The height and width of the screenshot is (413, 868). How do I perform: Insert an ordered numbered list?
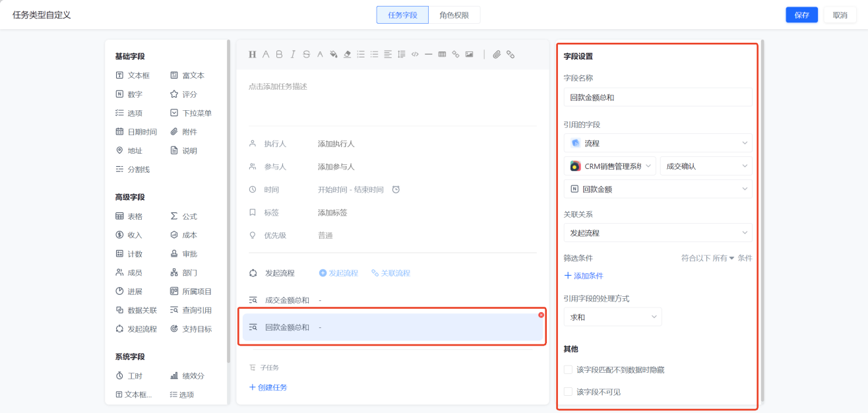coord(361,54)
